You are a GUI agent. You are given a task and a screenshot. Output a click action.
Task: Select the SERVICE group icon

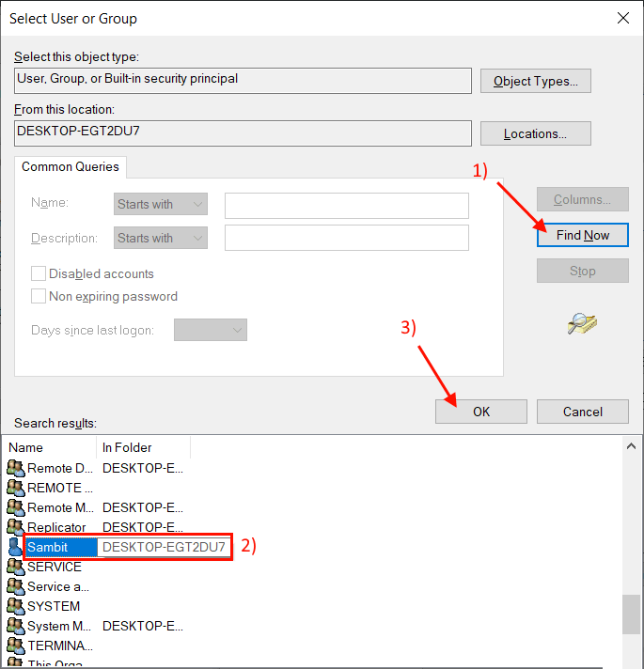[x=16, y=567]
